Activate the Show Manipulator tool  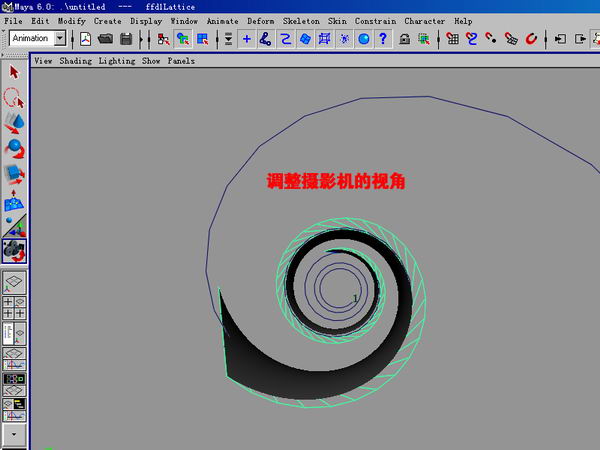point(15,226)
